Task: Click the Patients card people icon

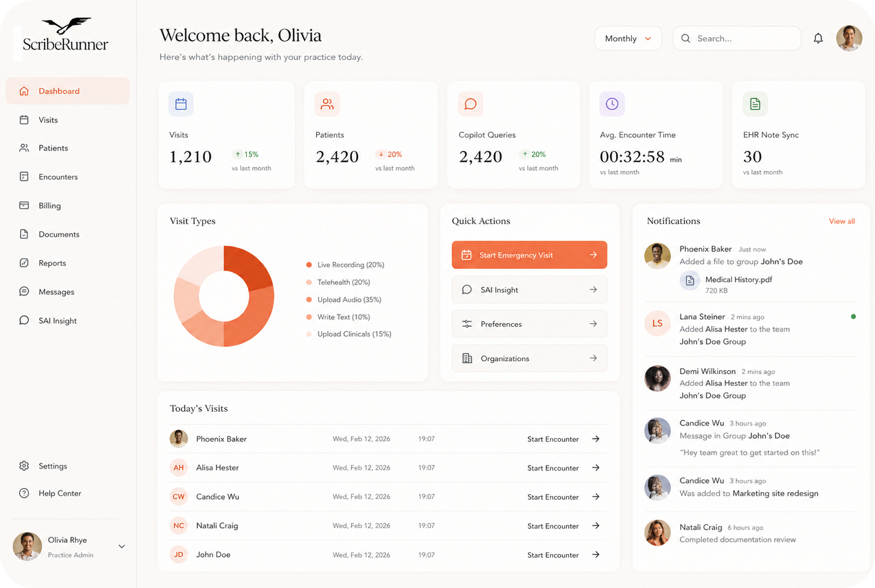Action: point(327,104)
